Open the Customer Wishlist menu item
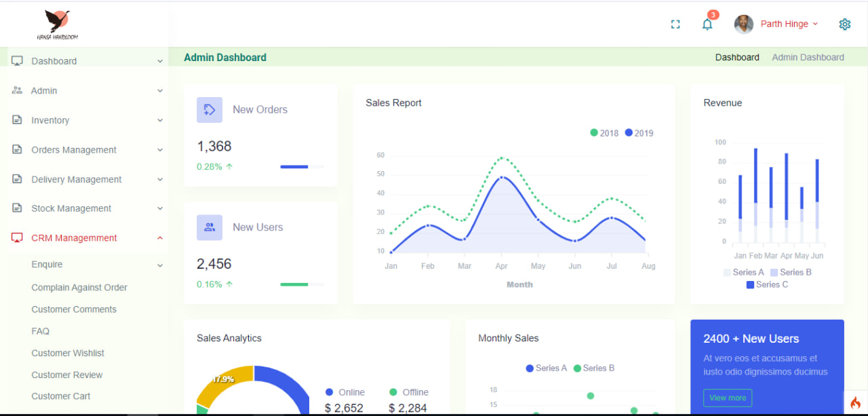The height and width of the screenshot is (416, 868). click(68, 353)
